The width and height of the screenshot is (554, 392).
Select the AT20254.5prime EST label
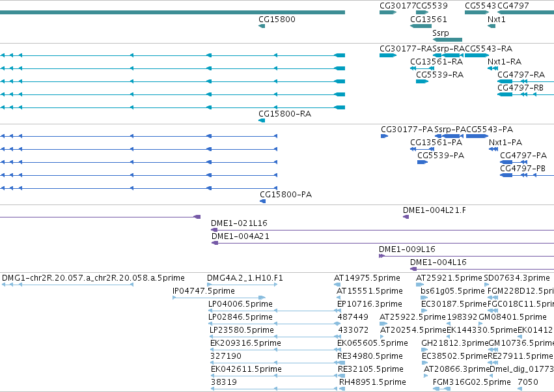413,330
